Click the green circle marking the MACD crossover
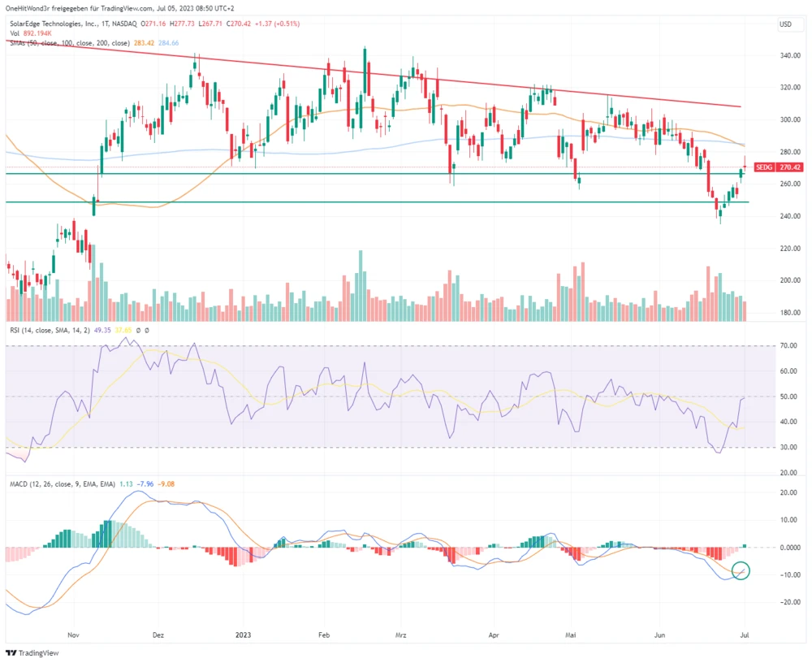 pos(740,570)
